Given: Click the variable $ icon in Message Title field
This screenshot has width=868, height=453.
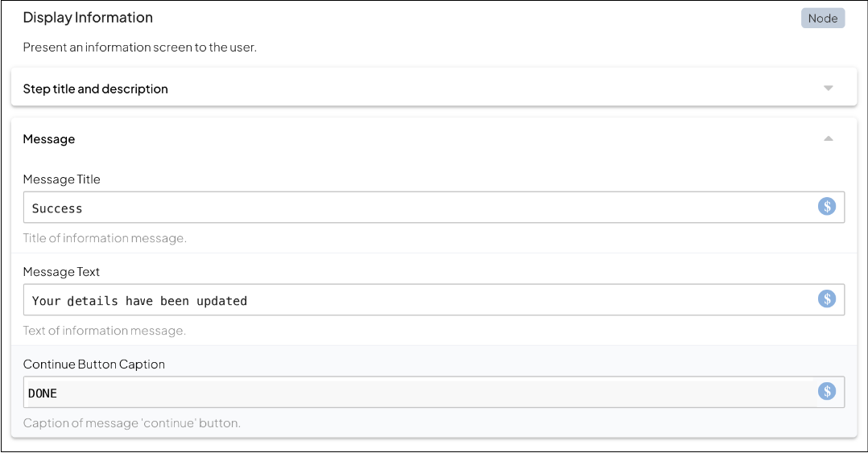Looking at the screenshot, I should point(827,207).
